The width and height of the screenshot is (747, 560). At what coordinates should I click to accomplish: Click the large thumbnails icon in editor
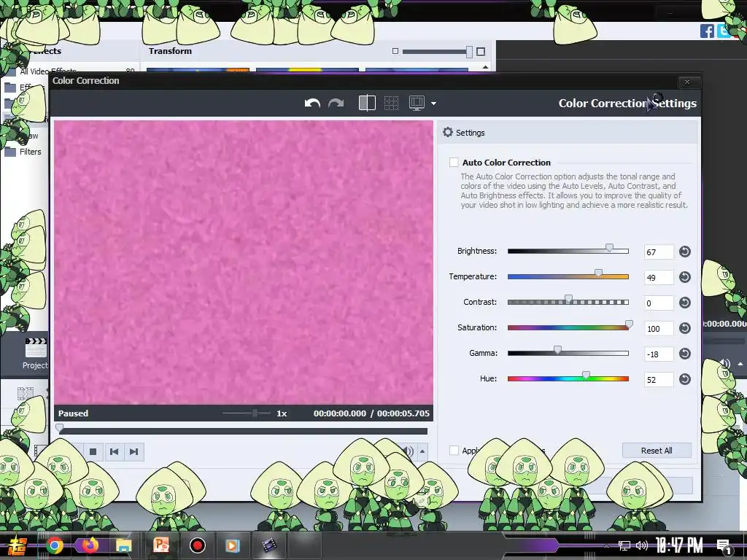481,52
